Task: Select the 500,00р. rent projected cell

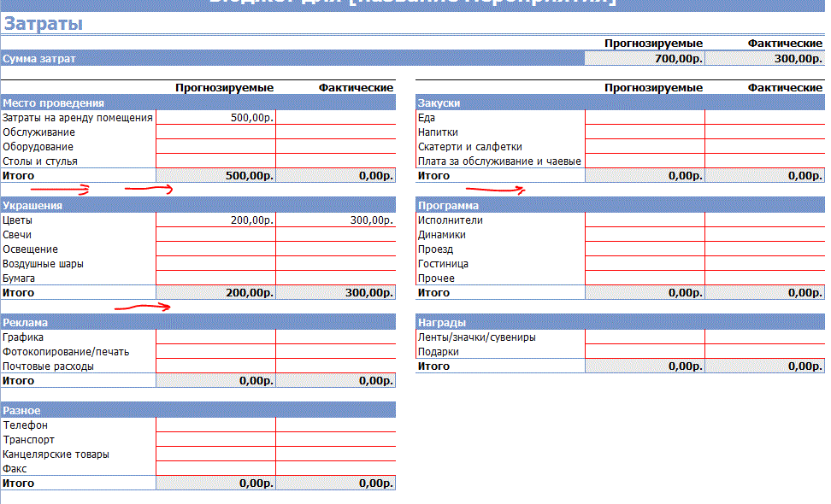Action: point(215,117)
